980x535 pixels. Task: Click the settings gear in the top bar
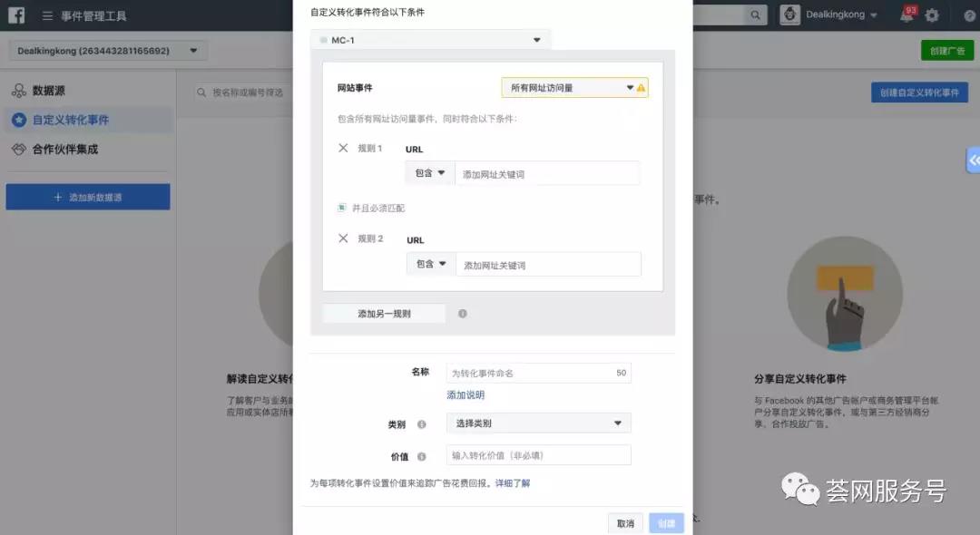click(x=932, y=15)
